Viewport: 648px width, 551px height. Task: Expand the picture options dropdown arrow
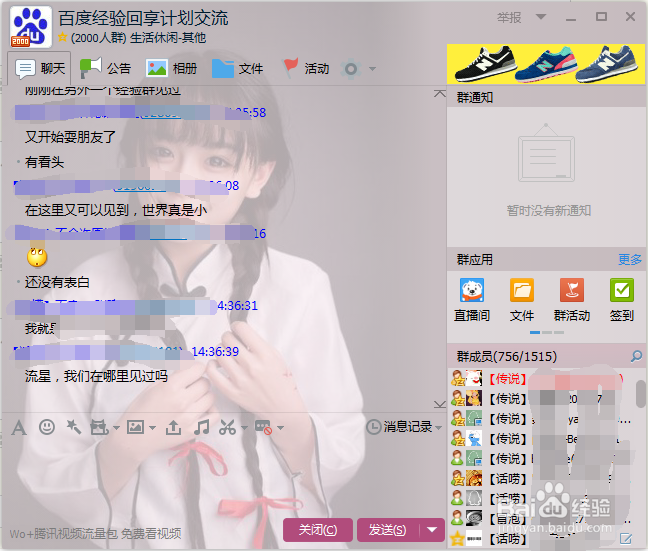point(152,428)
